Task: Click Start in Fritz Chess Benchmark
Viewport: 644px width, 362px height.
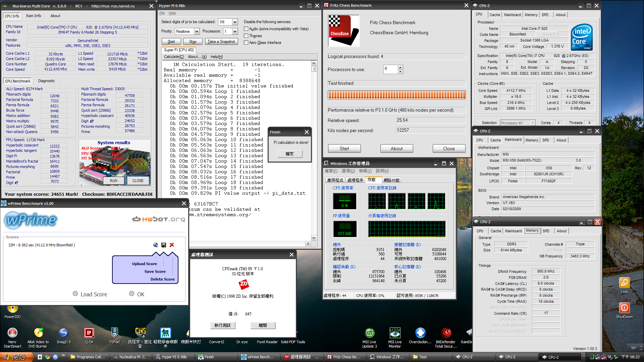Action: pyautogui.click(x=344, y=148)
